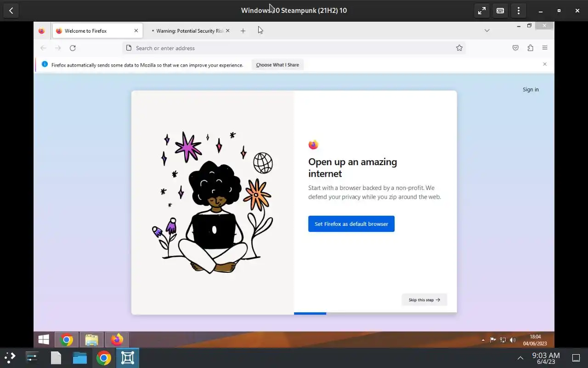Open the Extensions puzzle icon
Image resolution: width=588 pixels, height=368 pixels.
click(x=530, y=48)
